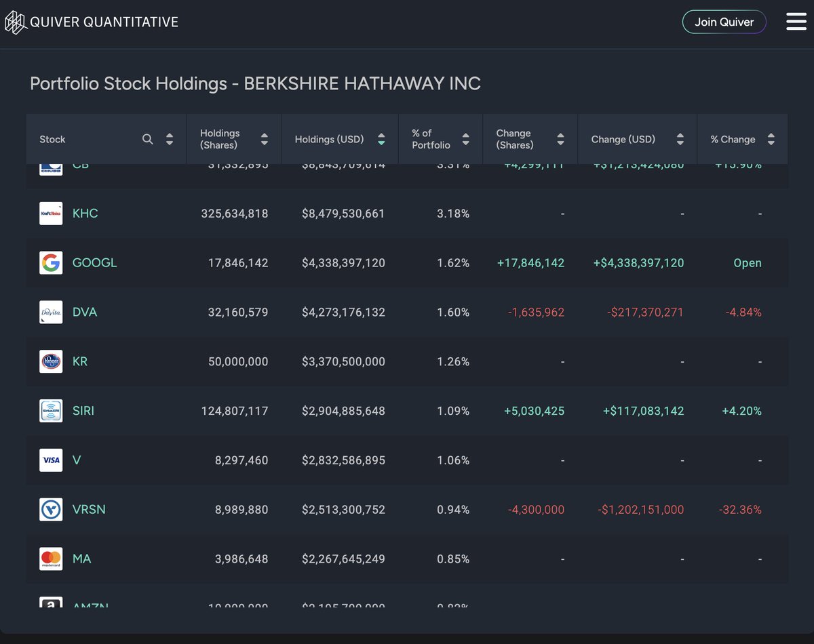Click the % Change header label

(x=733, y=139)
